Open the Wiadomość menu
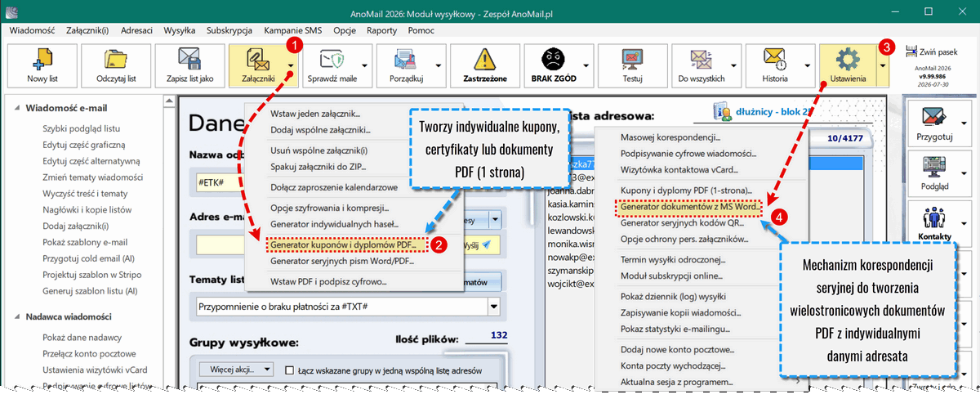The width and height of the screenshot is (980, 399). [x=32, y=29]
